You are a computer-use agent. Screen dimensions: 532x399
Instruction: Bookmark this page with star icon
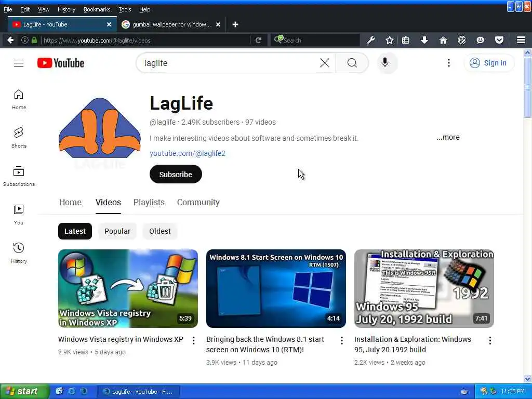pos(390,41)
